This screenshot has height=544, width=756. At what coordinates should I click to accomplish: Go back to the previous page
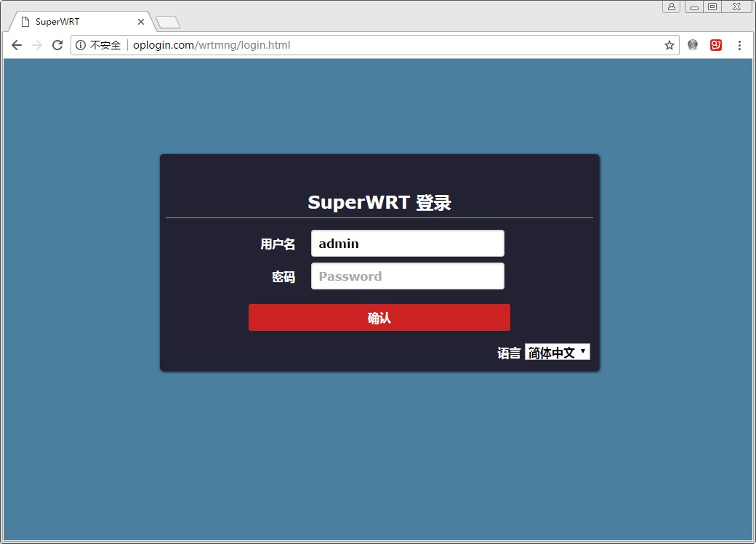point(17,45)
